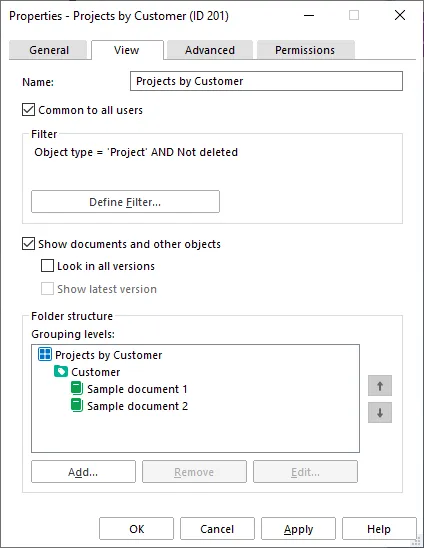Viewport: 424px width, 548px height.
Task: Select Projects by Customer root tree item
Action: [x=108, y=355]
